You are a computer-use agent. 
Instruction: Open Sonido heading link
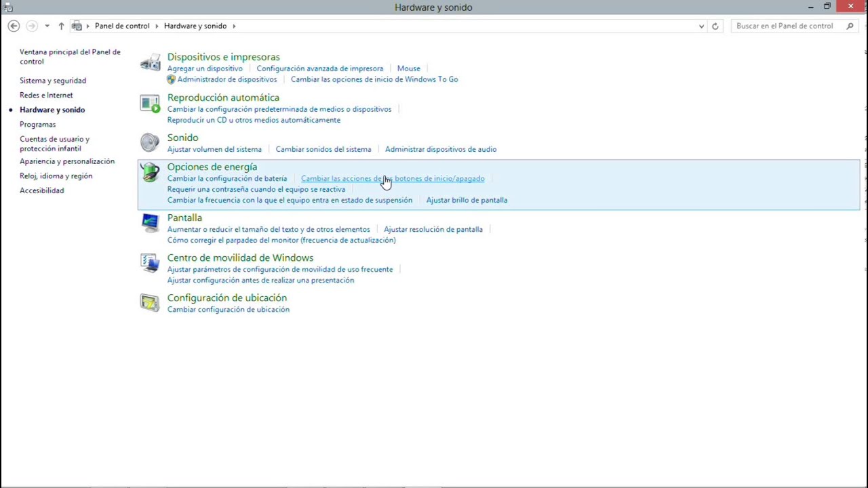coord(182,138)
